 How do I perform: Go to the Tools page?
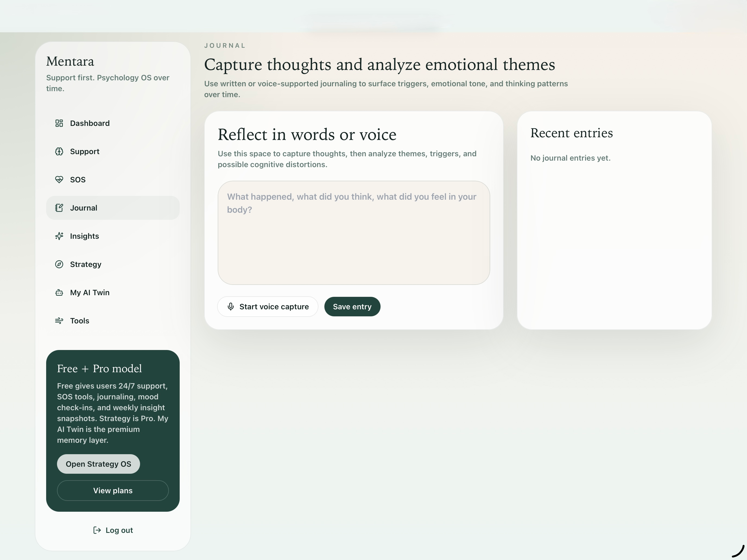tap(113, 321)
